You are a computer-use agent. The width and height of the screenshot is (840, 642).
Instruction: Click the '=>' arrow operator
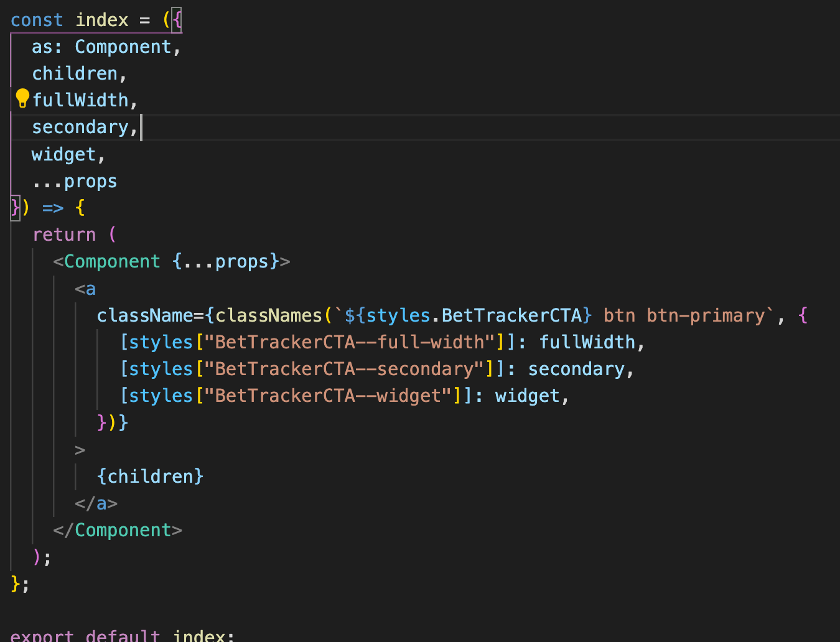coord(53,208)
